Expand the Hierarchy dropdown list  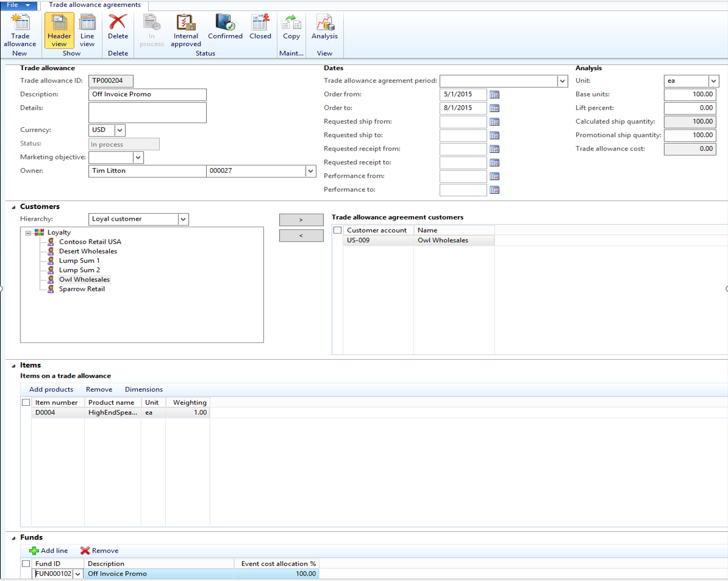tap(183, 219)
